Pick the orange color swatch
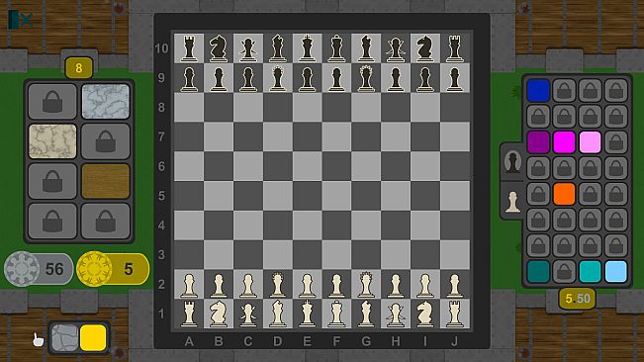Screen dimensions: 644x362 564,194
